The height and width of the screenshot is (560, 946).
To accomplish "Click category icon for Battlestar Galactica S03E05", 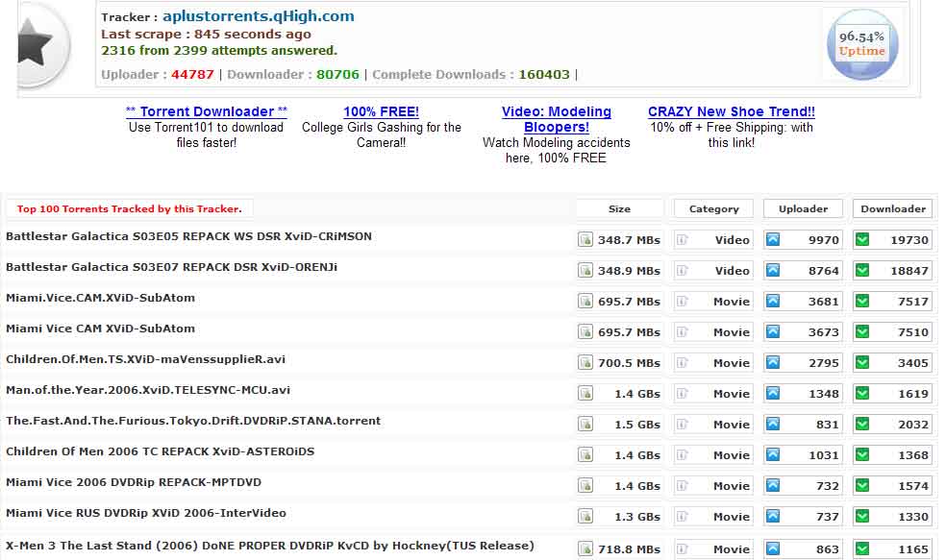I will pyautogui.click(x=682, y=240).
